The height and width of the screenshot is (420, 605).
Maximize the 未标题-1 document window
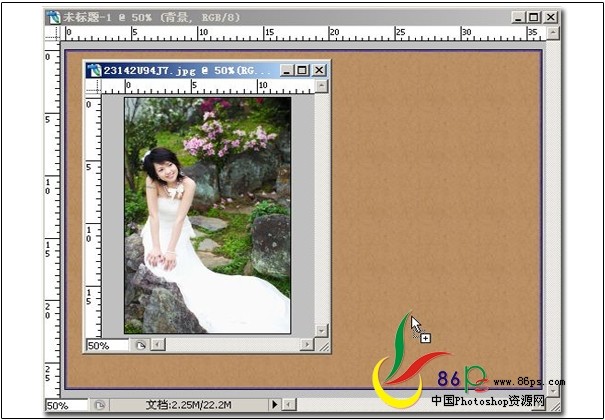coord(534,17)
